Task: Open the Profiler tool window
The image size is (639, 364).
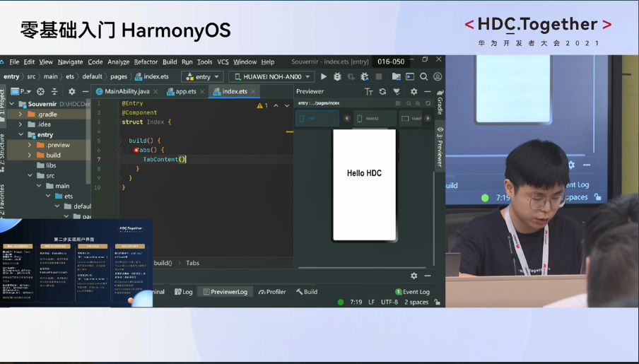Action: point(272,292)
